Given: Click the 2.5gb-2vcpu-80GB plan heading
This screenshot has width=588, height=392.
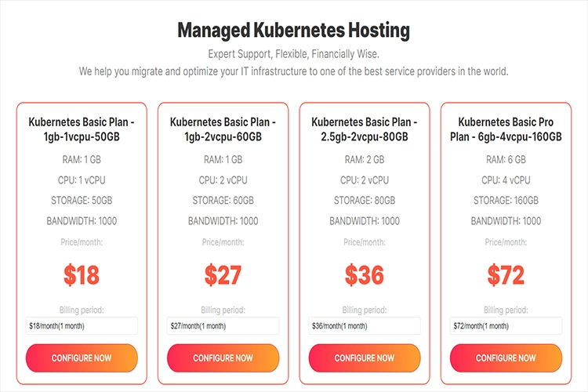Looking at the screenshot, I should click(365, 129).
